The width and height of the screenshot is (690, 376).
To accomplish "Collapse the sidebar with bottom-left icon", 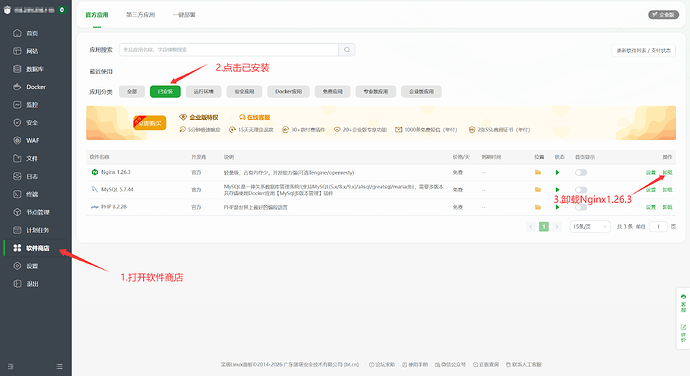I will (11, 366).
